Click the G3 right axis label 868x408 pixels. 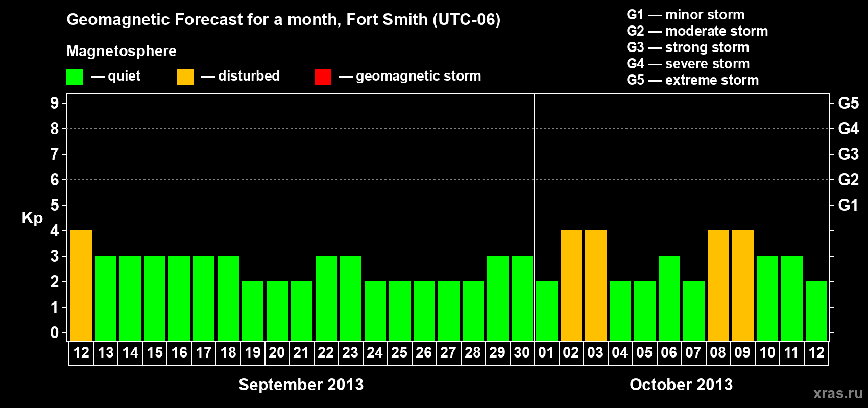849,154
